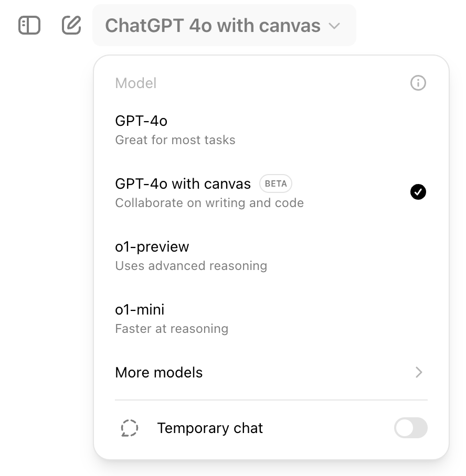Expand More models with the arrow
466x476 pixels.
(x=419, y=372)
